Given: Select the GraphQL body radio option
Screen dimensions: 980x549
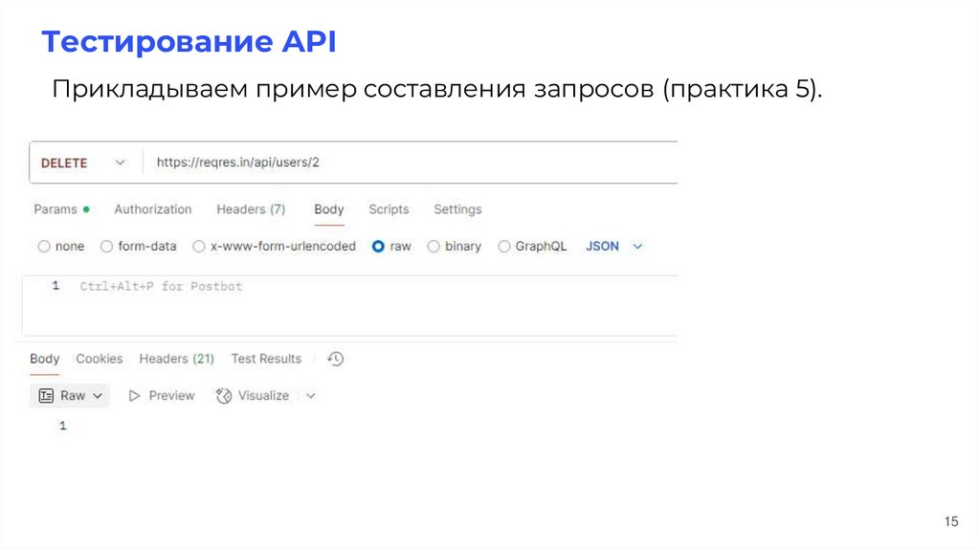Looking at the screenshot, I should 503,247.
